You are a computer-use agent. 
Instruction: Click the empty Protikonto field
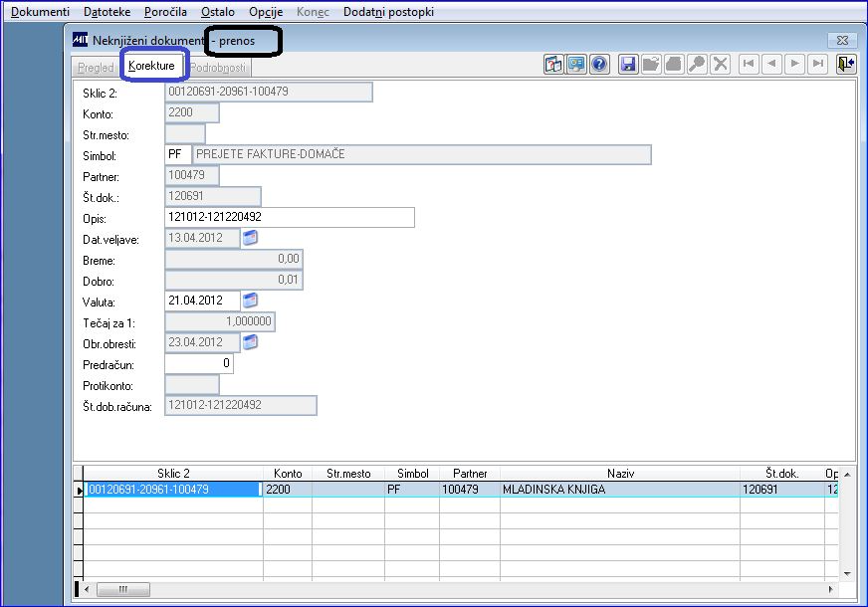pyautogui.click(x=191, y=384)
